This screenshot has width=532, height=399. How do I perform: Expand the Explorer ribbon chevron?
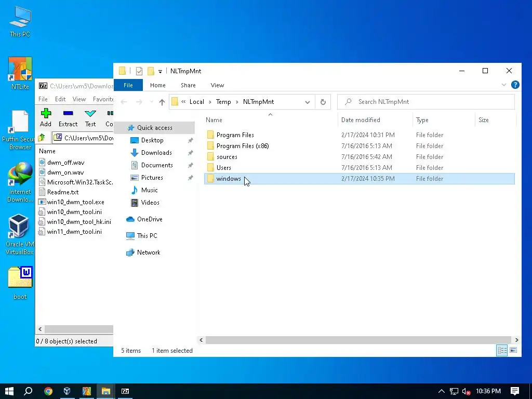click(x=504, y=85)
